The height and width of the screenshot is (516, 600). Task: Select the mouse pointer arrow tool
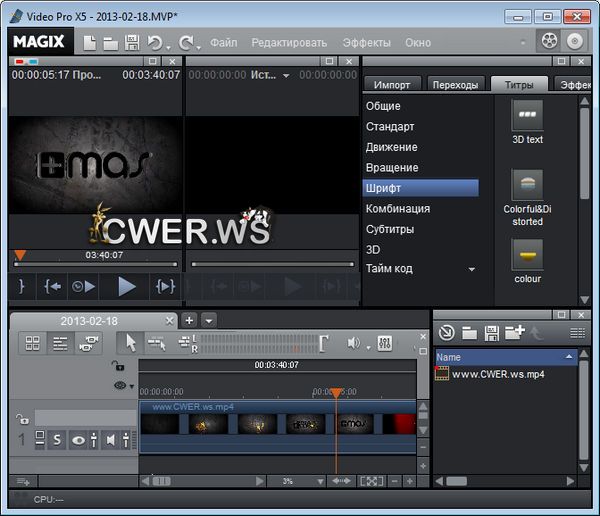131,343
